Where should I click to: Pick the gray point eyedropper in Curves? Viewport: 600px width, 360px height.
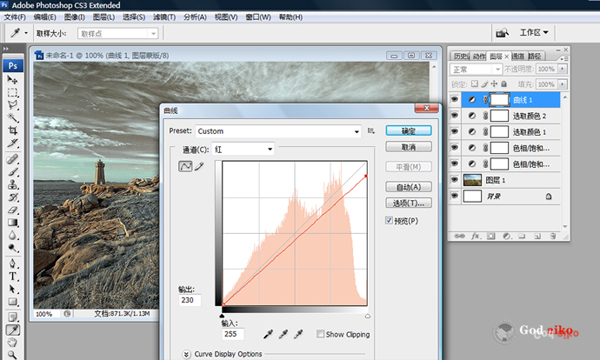pyautogui.click(x=283, y=334)
